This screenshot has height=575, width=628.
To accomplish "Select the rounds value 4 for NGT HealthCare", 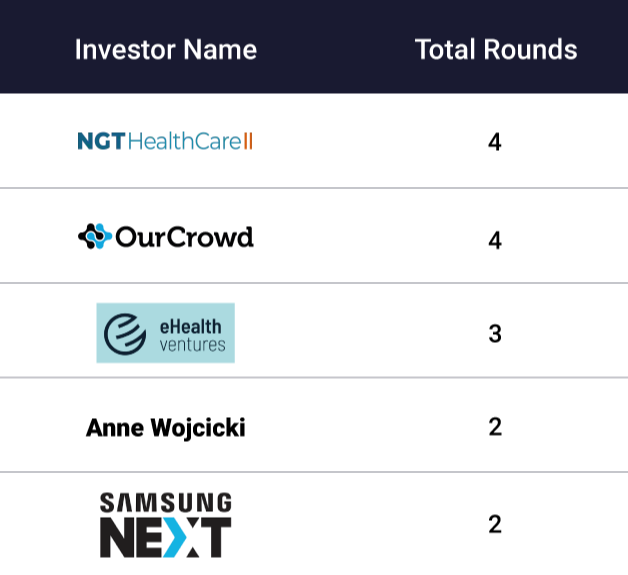I will coord(495,142).
